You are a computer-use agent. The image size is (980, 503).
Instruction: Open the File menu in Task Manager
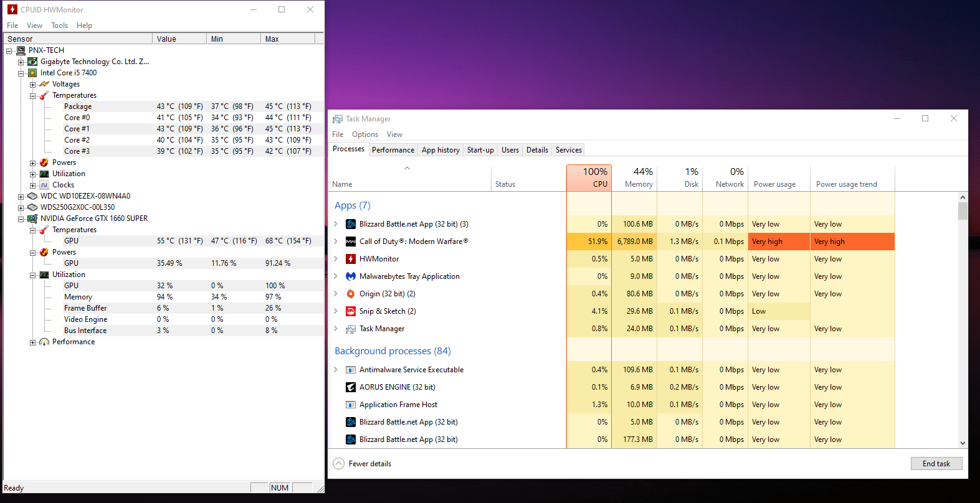(x=338, y=134)
